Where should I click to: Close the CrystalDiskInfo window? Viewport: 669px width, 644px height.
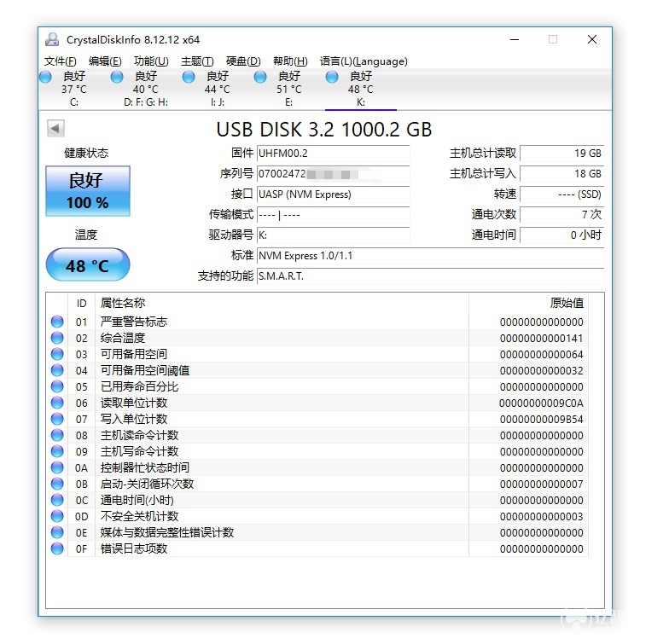click(x=592, y=39)
